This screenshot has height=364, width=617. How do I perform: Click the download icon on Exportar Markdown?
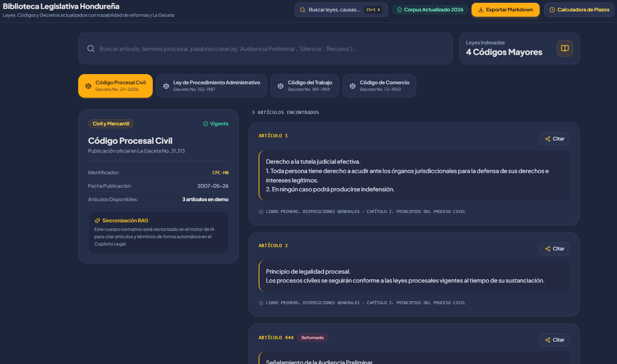(x=481, y=10)
